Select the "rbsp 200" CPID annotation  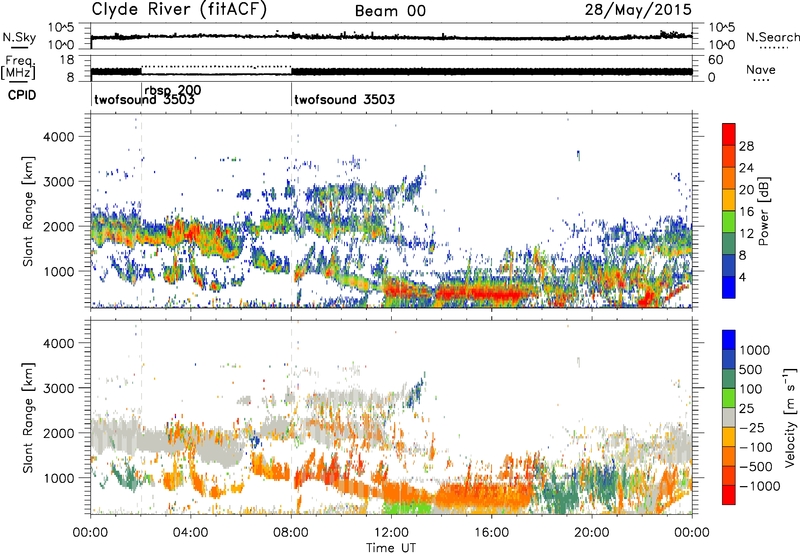[173, 90]
